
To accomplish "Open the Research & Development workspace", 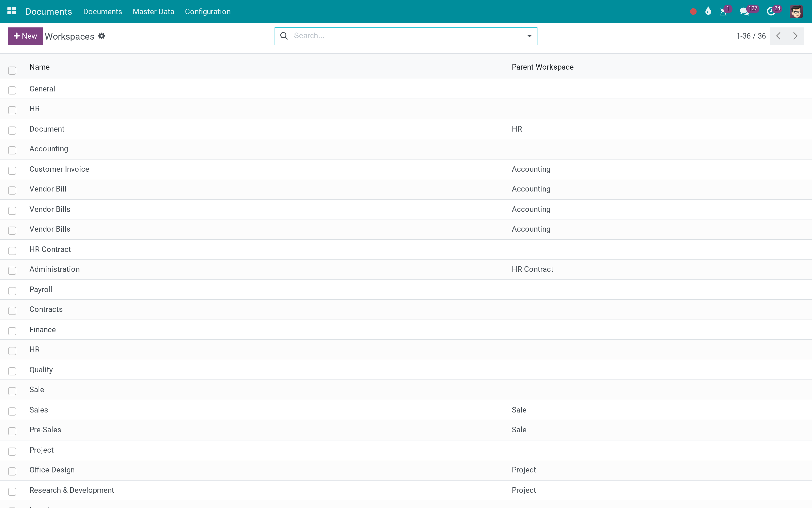I will 72,490.
